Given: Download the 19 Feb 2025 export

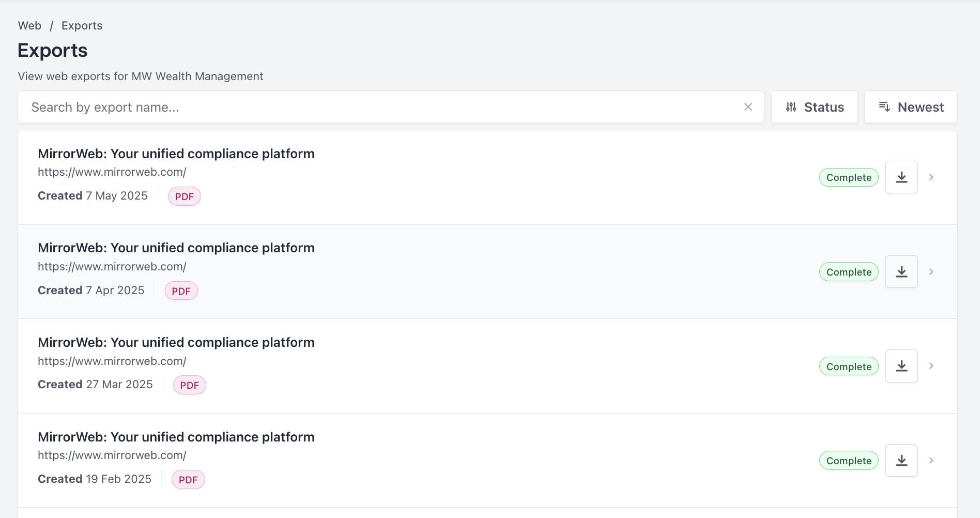Looking at the screenshot, I should pyautogui.click(x=901, y=461).
